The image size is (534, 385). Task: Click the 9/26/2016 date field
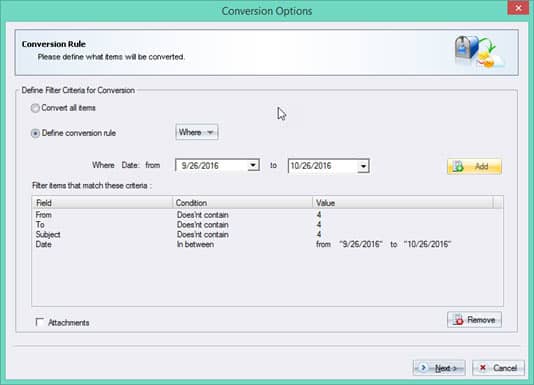(x=217, y=166)
